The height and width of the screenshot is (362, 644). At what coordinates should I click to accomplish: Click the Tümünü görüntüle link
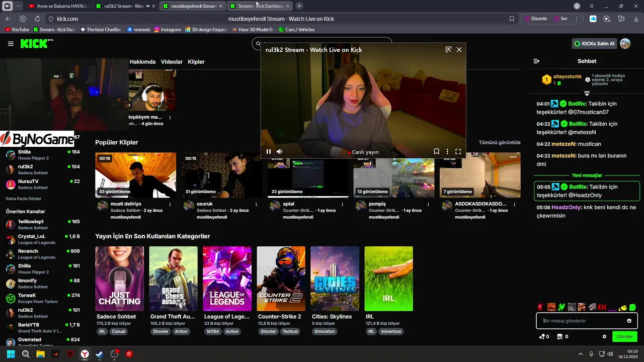pos(500,143)
